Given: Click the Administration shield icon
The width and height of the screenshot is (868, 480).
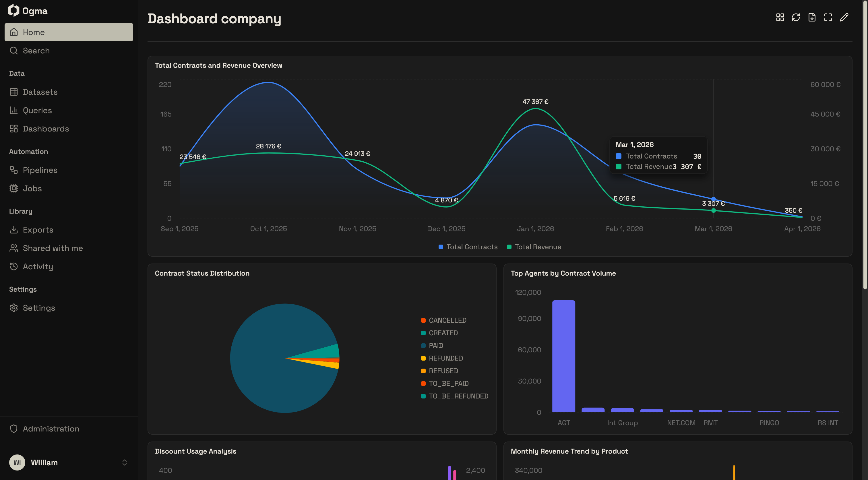Looking at the screenshot, I should tap(13, 428).
